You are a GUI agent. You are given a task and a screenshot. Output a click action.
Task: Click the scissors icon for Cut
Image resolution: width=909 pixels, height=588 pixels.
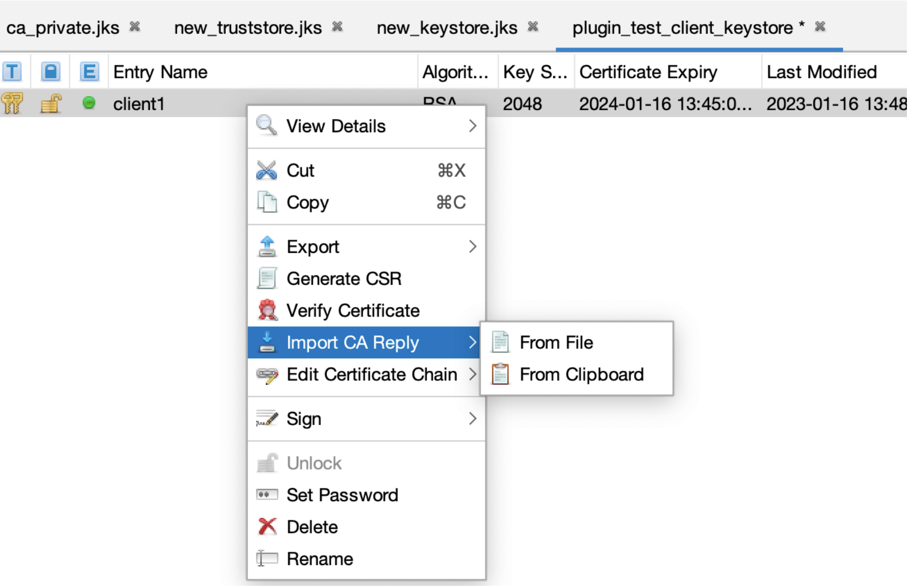(x=266, y=170)
